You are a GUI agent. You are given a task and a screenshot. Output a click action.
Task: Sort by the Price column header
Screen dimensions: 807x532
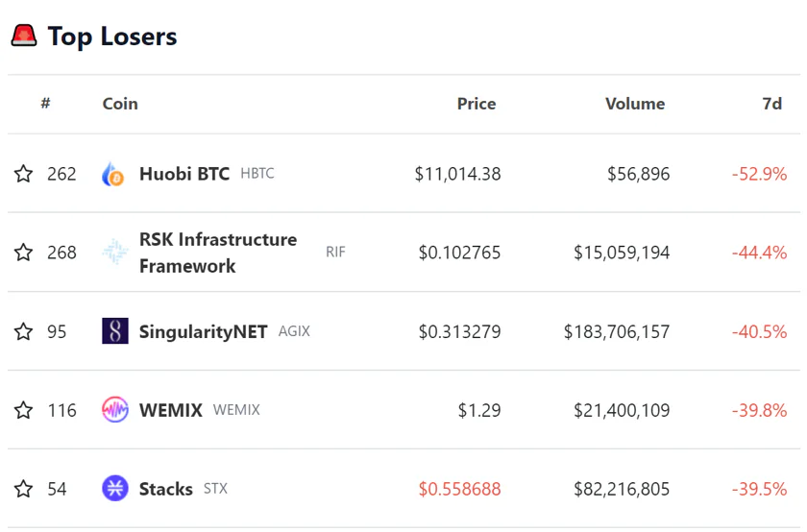477,104
